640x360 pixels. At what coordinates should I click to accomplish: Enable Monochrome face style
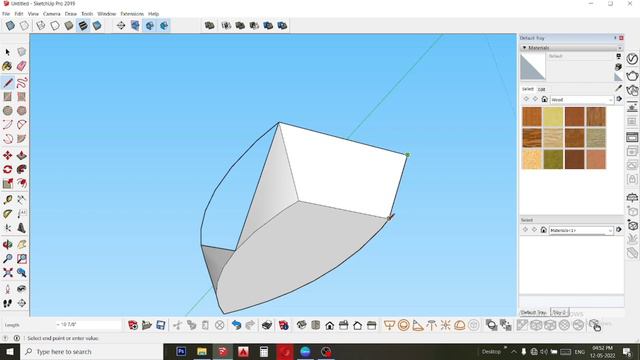point(97,26)
